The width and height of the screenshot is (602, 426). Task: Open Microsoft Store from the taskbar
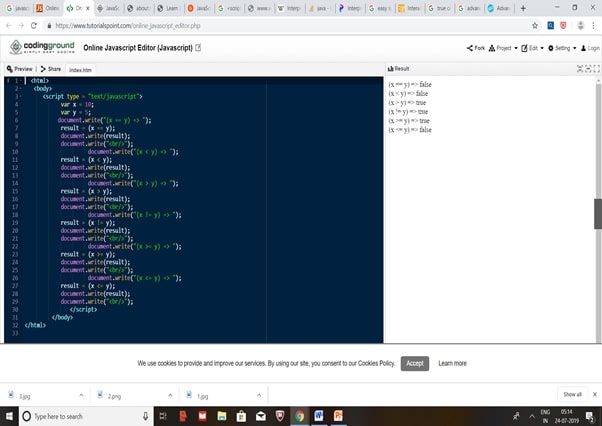(241, 416)
